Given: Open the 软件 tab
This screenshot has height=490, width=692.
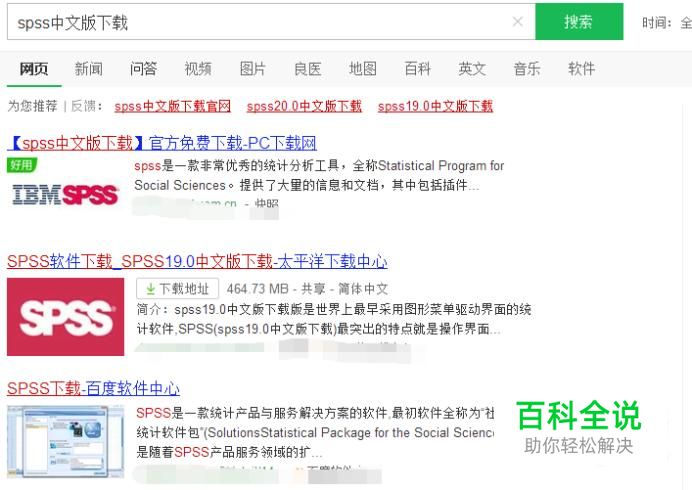Looking at the screenshot, I should pyautogui.click(x=582, y=69).
